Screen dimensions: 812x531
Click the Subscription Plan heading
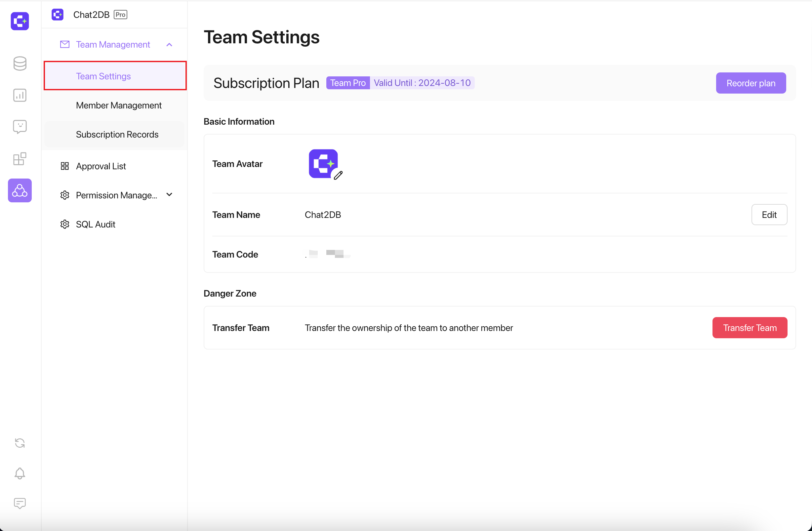point(266,83)
